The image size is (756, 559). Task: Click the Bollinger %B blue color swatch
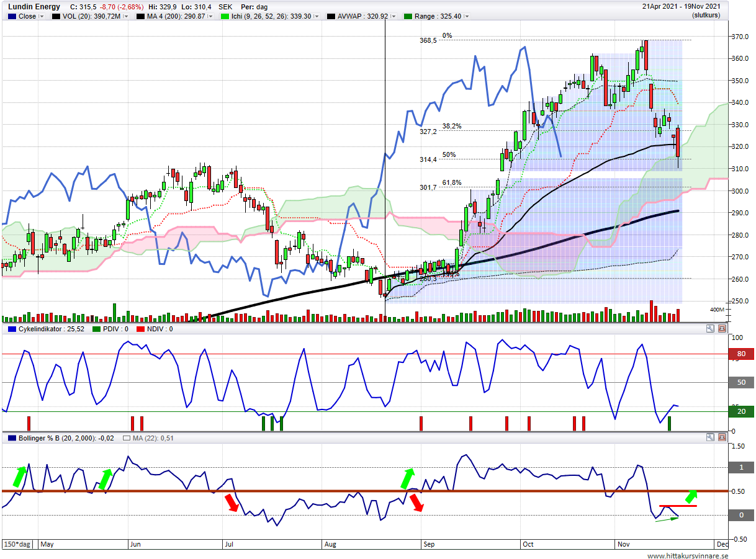click(12, 438)
